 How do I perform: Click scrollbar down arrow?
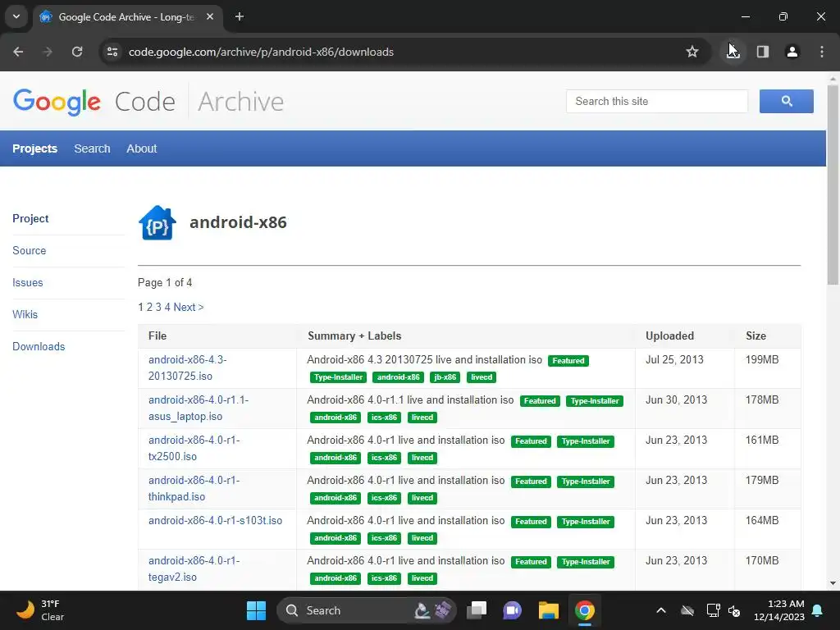tap(833, 583)
